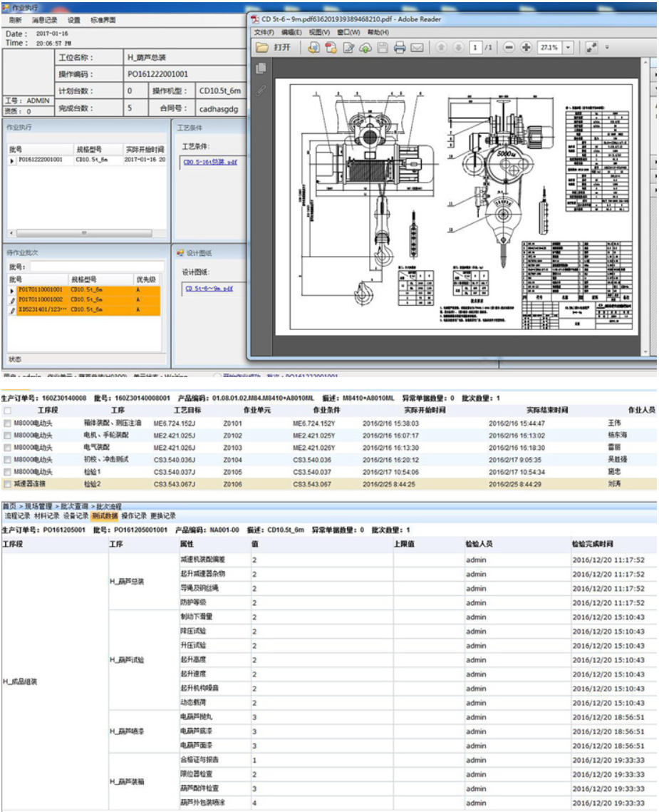This screenshot has width=659, height=812.
Task: Click the email envelope icon in toolbar
Action: pyautogui.click(x=417, y=48)
